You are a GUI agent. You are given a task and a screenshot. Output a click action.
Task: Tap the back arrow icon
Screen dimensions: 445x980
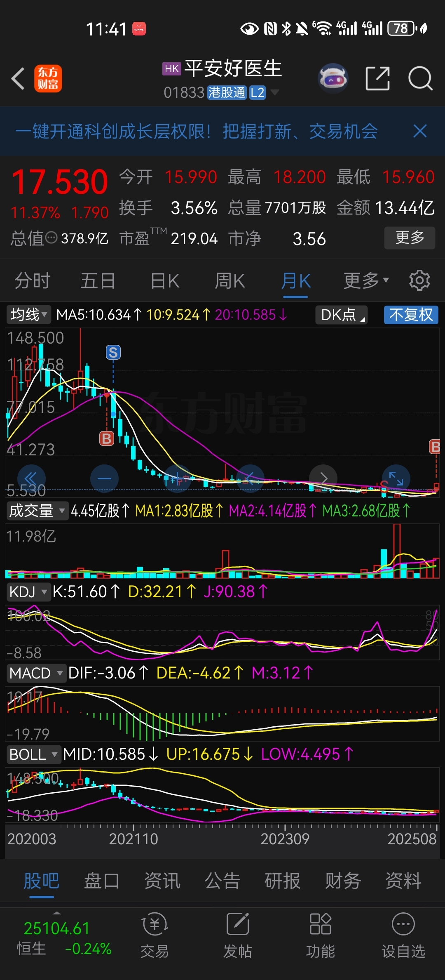pos(18,78)
